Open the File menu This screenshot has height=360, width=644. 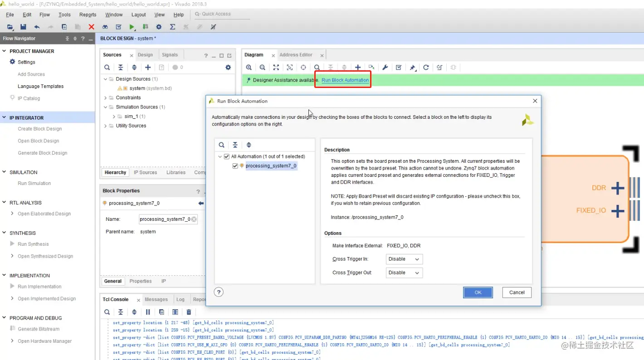10,15
